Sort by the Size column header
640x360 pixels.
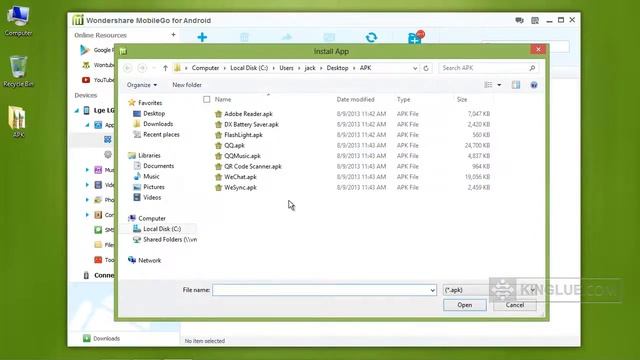462,100
